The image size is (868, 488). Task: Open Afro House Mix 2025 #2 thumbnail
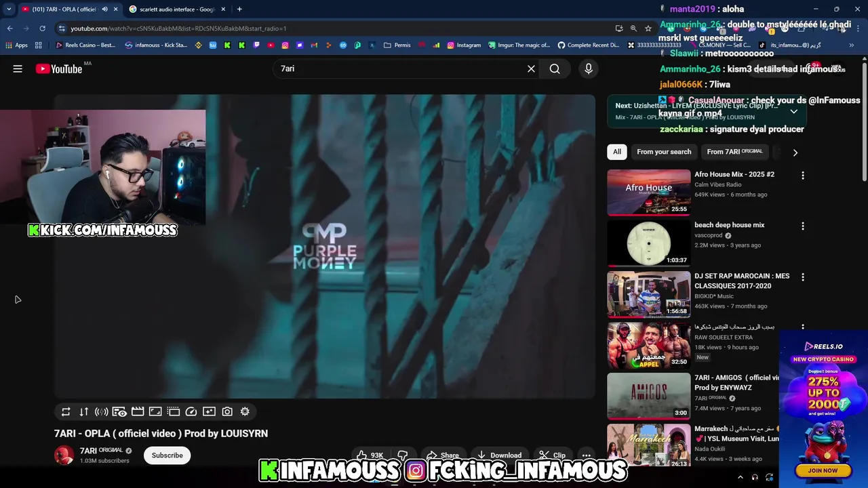(649, 192)
